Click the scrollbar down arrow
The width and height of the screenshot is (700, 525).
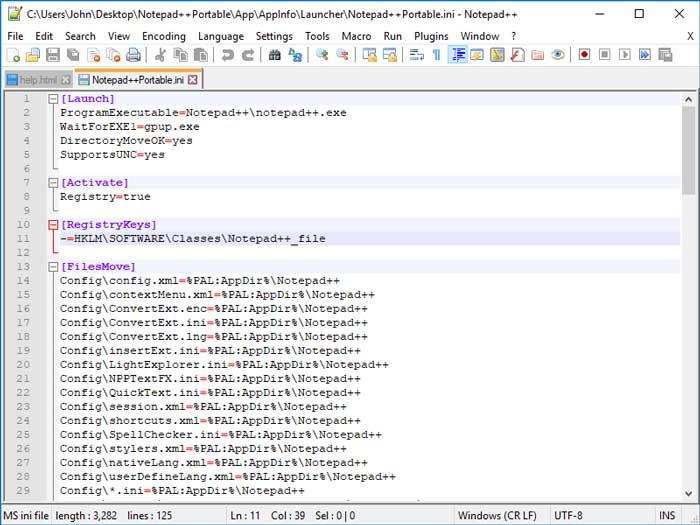tap(688, 493)
